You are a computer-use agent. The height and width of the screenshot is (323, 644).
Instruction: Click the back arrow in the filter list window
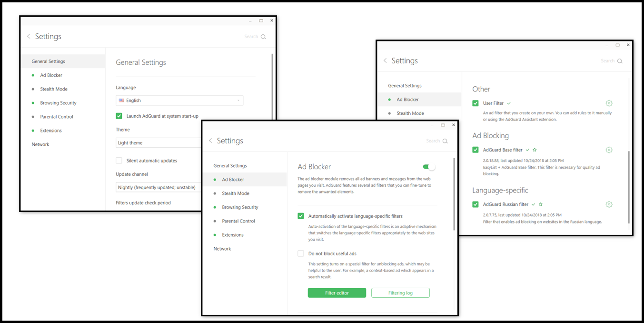[385, 61]
